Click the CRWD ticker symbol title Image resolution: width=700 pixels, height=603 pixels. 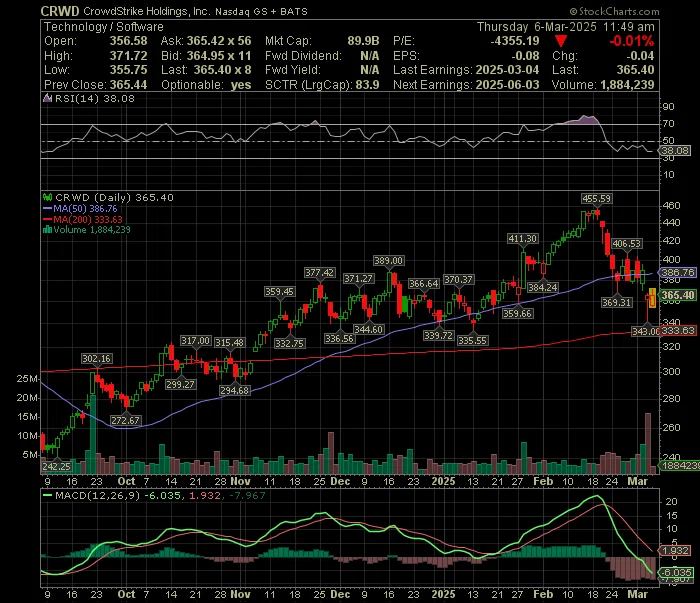click(60, 11)
